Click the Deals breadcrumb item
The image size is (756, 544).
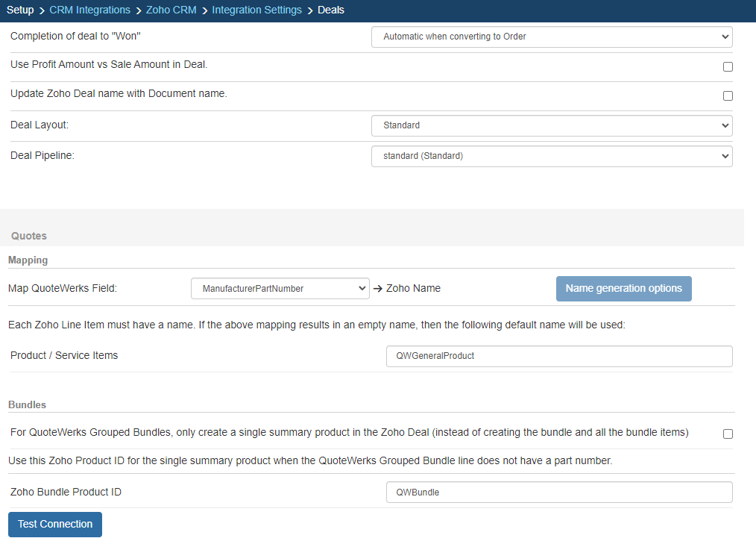point(331,10)
